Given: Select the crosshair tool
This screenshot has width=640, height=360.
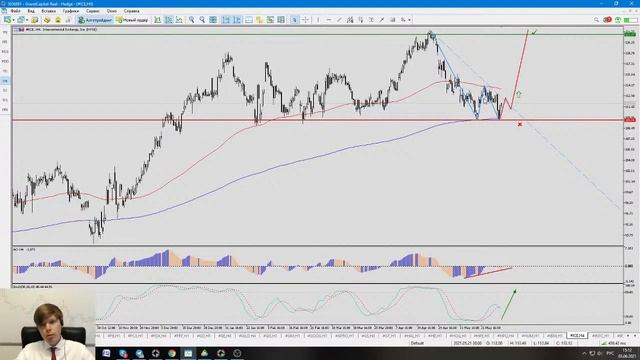Looking at the screenshot, I should tap(305, 20).
